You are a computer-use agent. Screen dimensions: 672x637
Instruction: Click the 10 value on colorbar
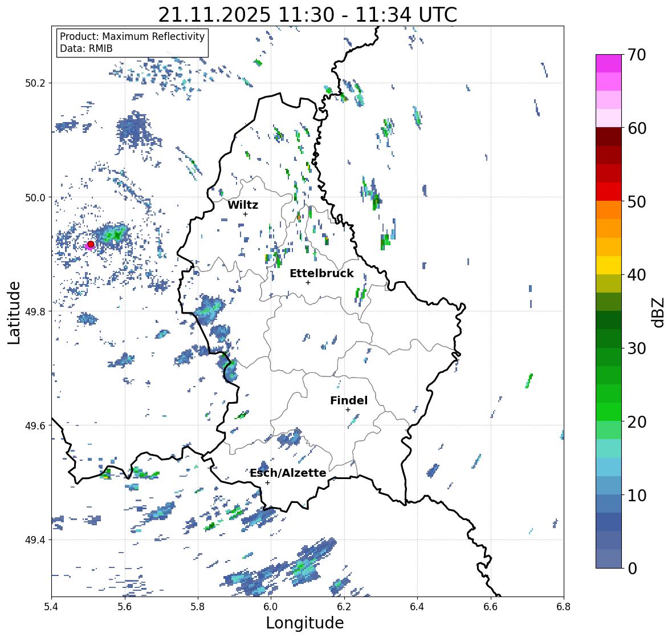point(637,495)
